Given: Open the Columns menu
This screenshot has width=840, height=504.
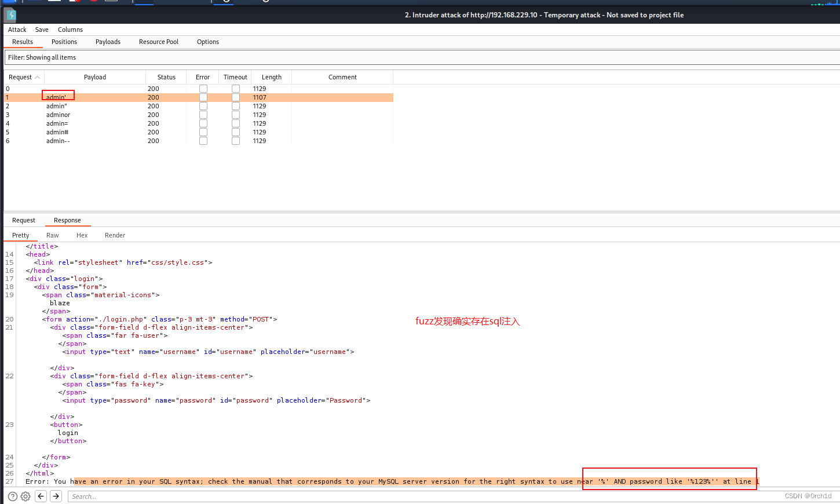Looking at the screenshot, I should point(70,30).
